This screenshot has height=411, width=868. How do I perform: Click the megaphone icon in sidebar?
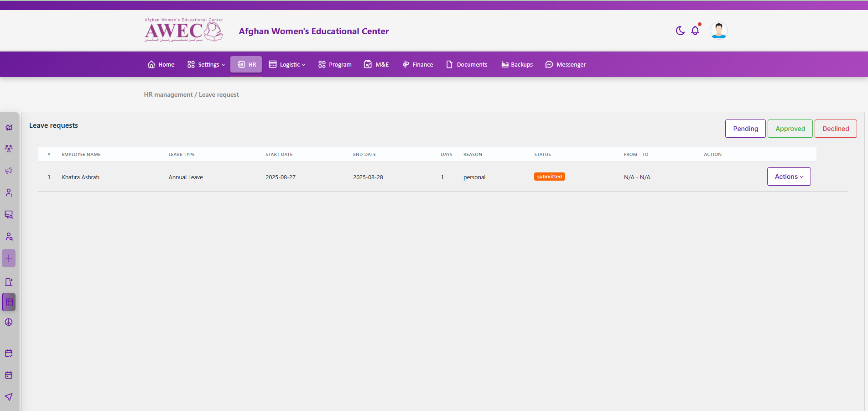point(9,171)
